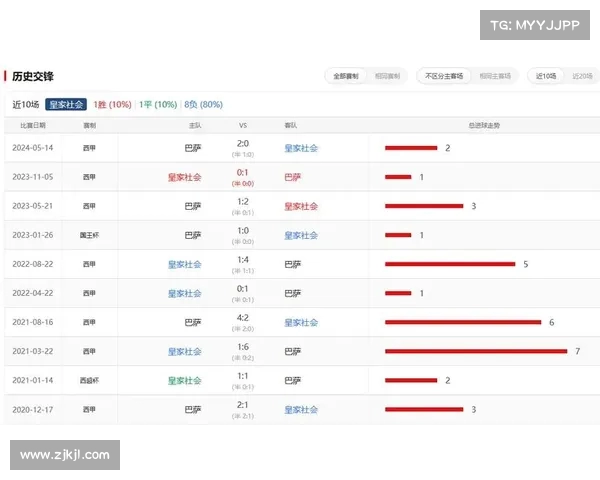Open 皇家社会 link in 2020-12-17 row
Viewport: 600px width, 480px height.
301,410
